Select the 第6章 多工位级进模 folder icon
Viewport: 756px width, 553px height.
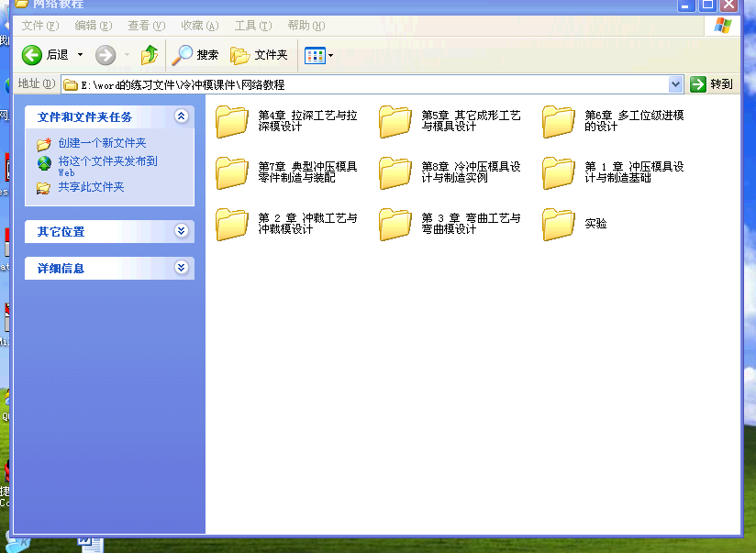tap(559, 121)
